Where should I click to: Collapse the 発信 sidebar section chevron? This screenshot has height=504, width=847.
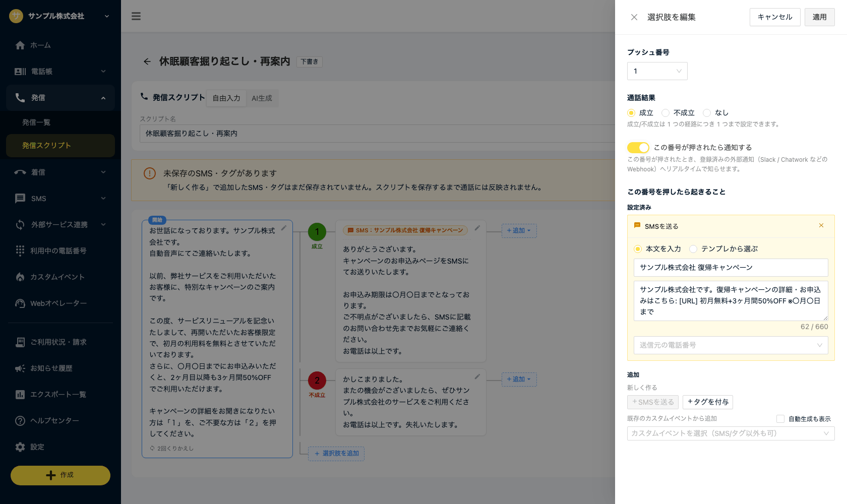[103, 98]
